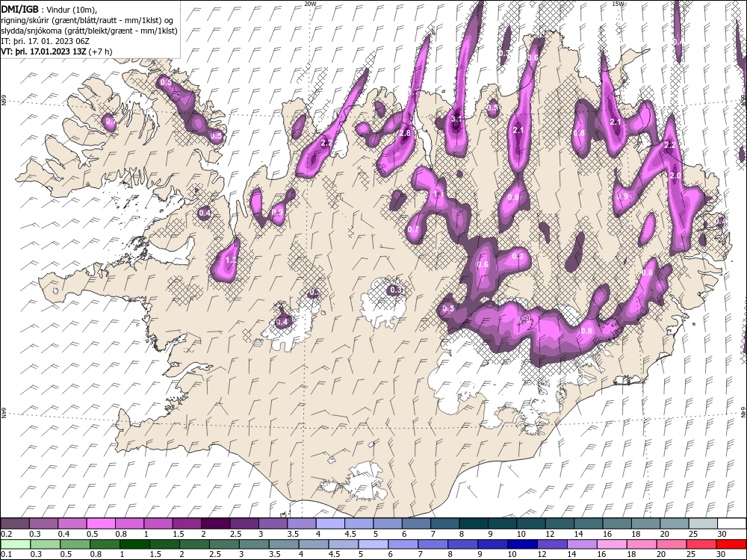Click the '66N' latitude label on left edge
This screenshot has height=560, width=747.
4,101
